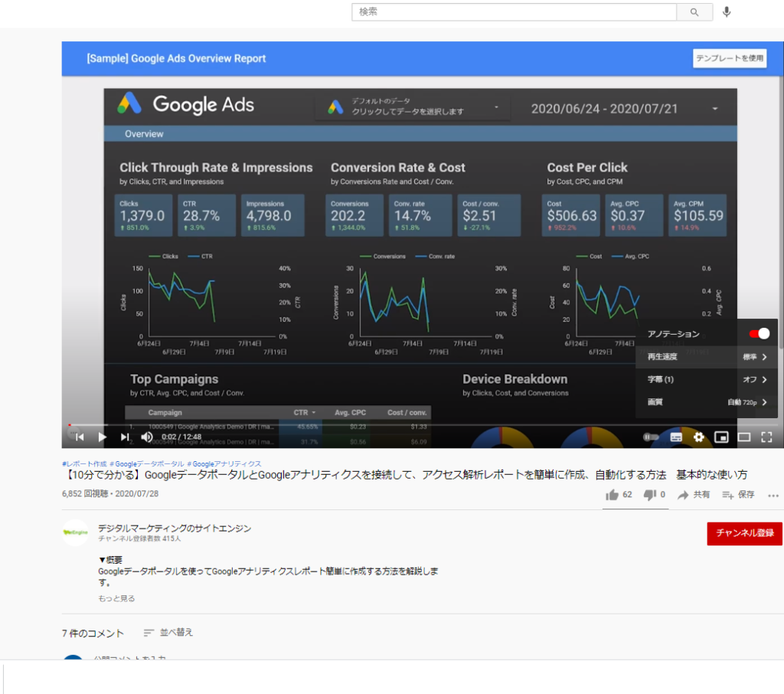Switch to miniplayer mode
The width and height of the screenshot is (784, 694).
(721, 437)
